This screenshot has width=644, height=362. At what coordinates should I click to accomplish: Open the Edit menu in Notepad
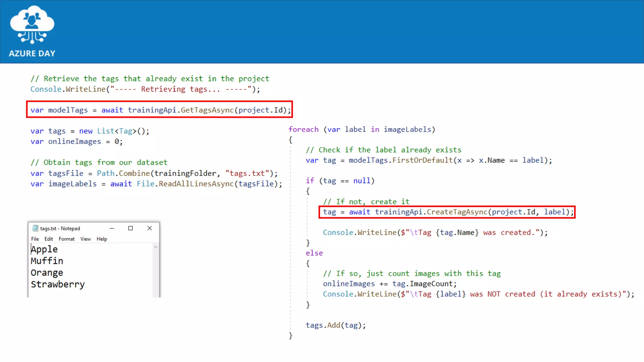tap(48, 239)
